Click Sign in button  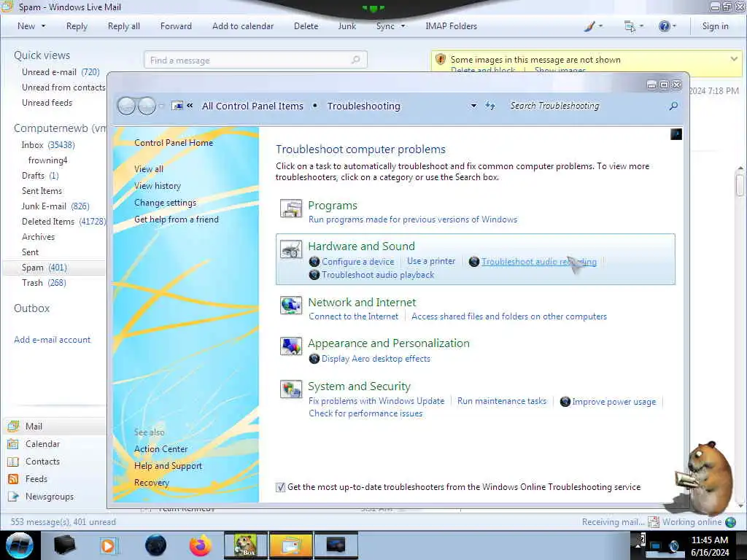pyautogui.click(x=715, y=26)
